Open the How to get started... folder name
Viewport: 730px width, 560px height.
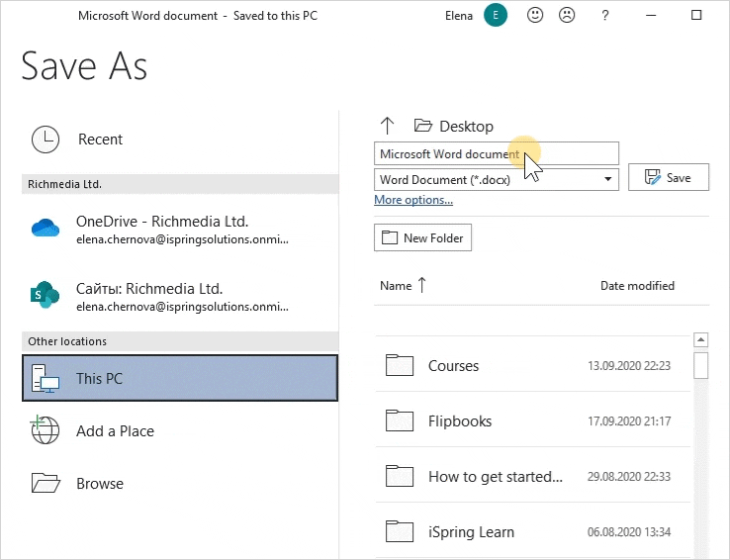pos(496,477)
